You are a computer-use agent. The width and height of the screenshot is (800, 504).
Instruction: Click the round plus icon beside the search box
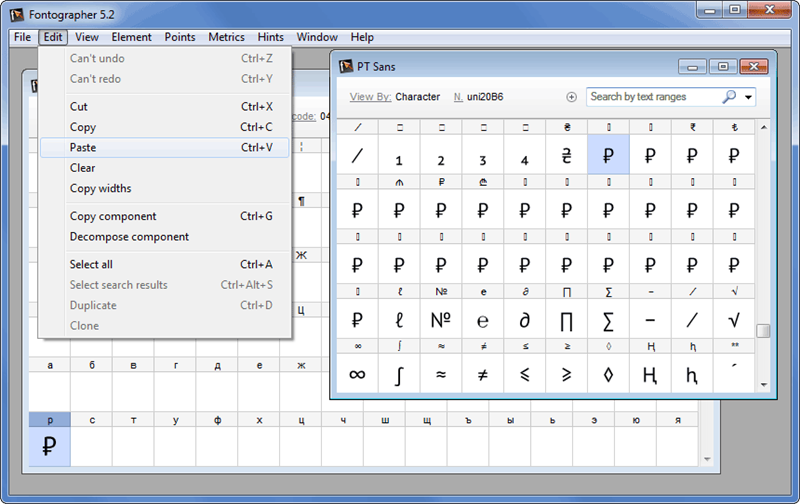572,97
